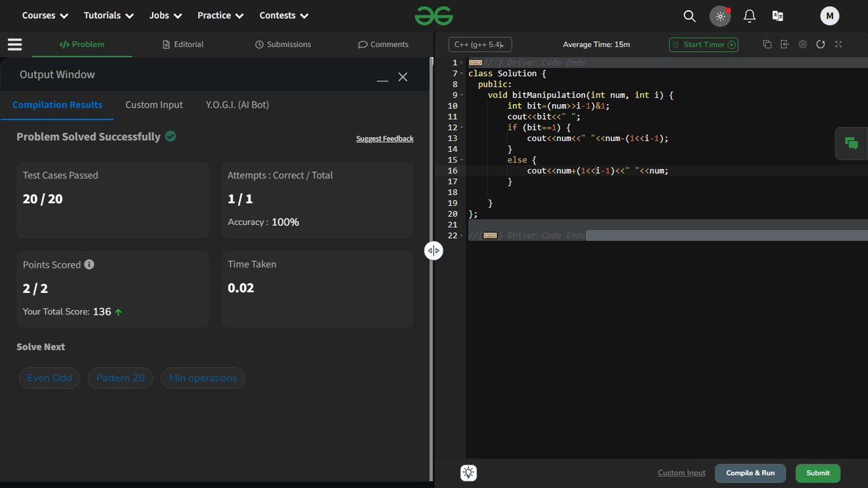Screen dimensions: 868x488
Task: Click the Accuracy : 100% text
Action: coord(263,222)
